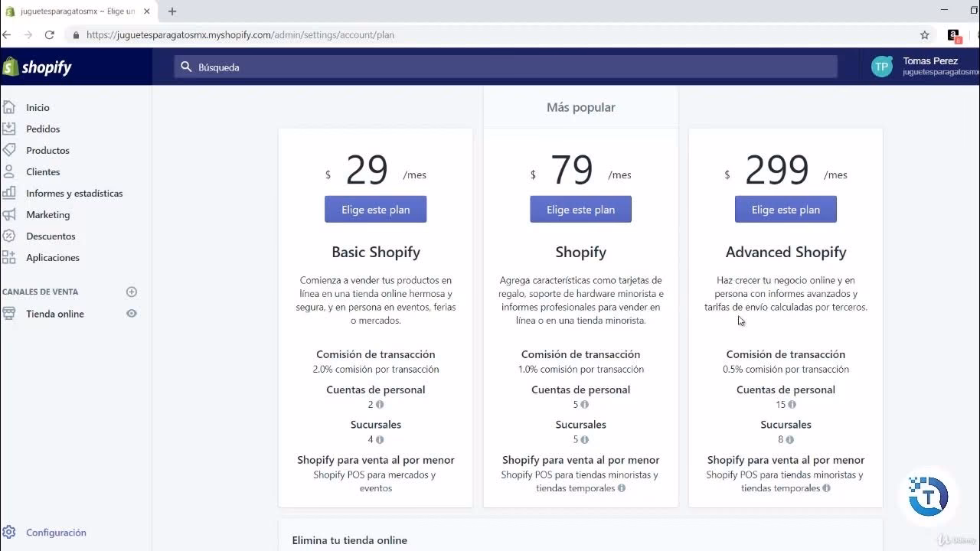
Task: Choose the Basic Shopify 29 plan
Action: click(375, 209)
